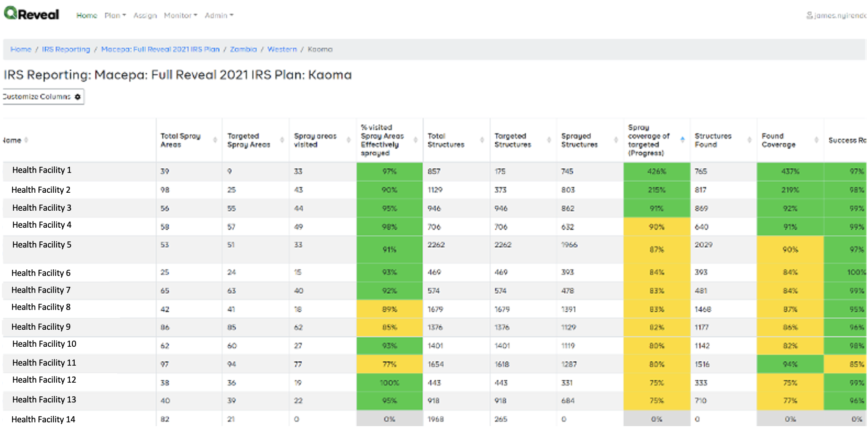
Task: Open the Admin dropdown menu
Action: point(219,16)
